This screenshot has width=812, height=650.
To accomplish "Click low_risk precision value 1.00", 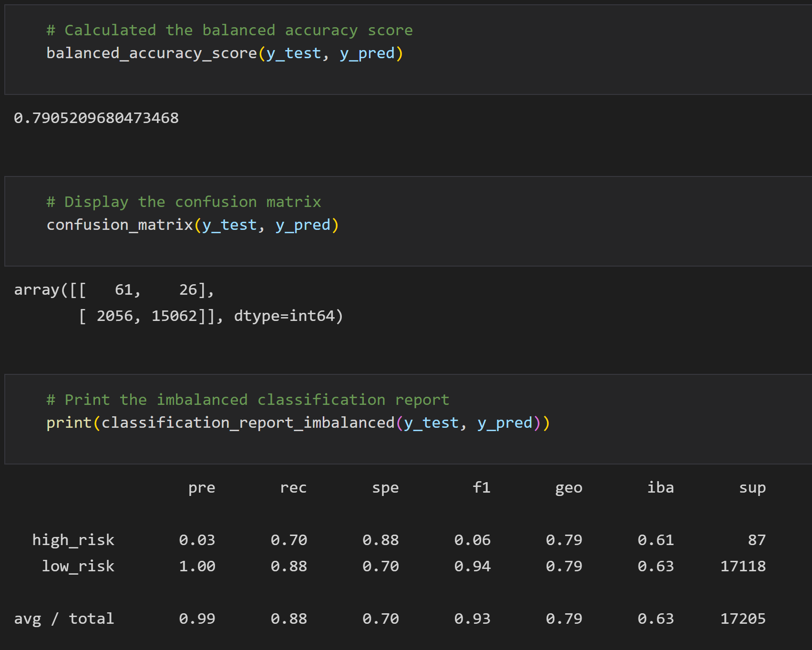I will (197, 566).
